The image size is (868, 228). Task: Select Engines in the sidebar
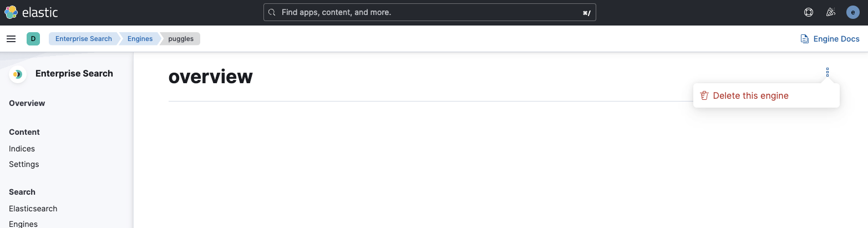[x=23, y=224]
